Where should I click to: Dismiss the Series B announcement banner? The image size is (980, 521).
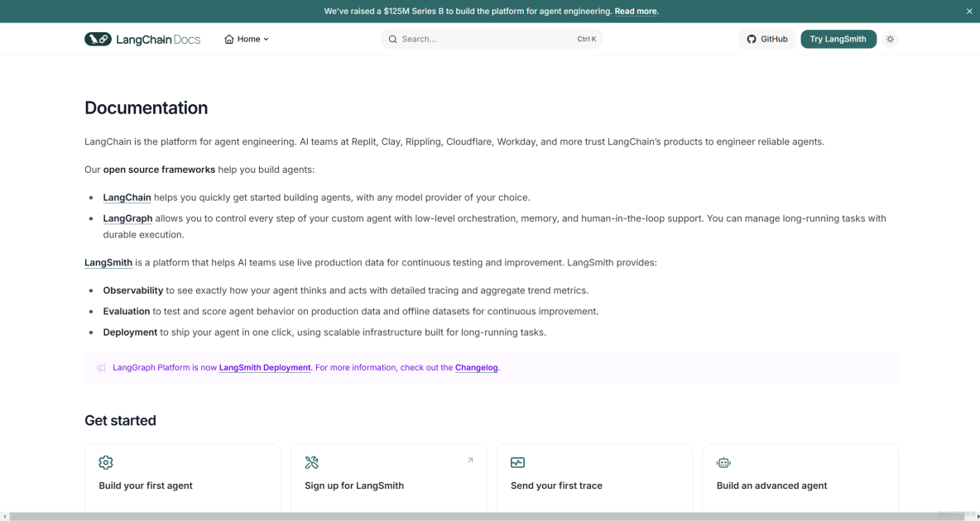968,11
